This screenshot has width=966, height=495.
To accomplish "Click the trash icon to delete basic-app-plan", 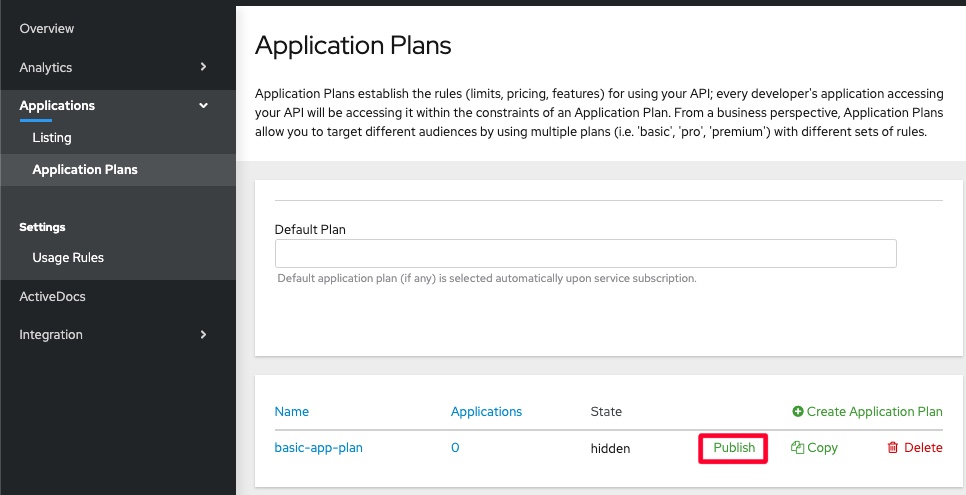I will (x=893, y=448).
